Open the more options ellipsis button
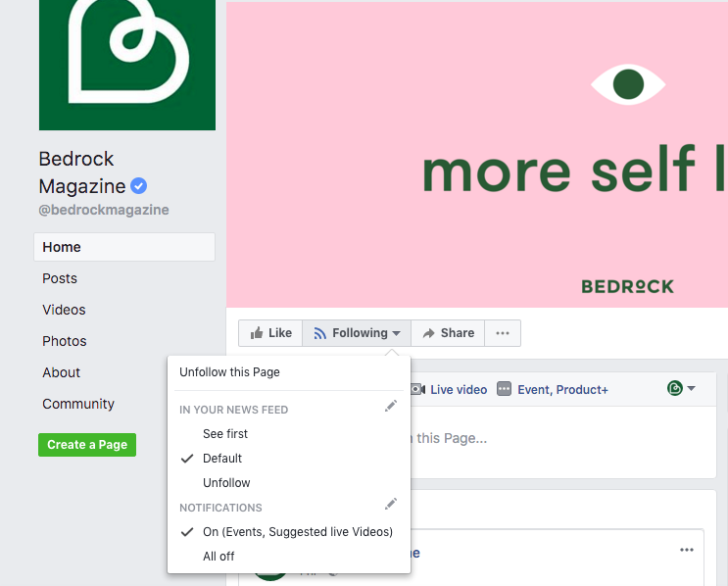728x586 pixels. [x=503, y=333]
